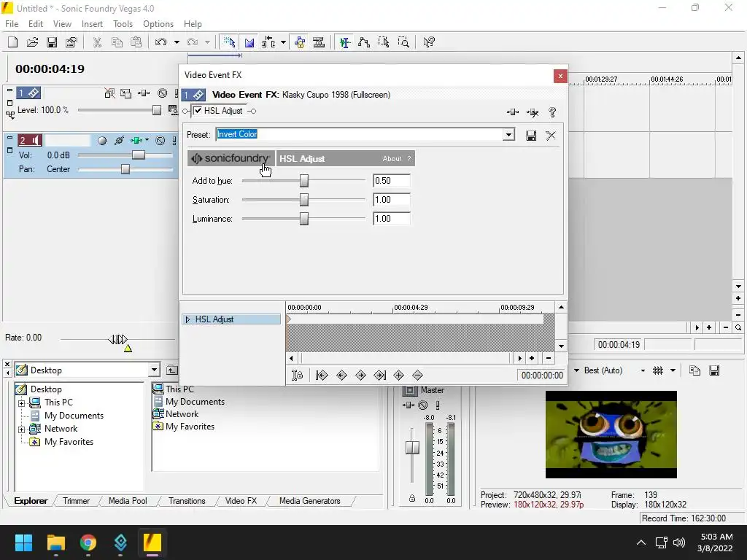Toggle Enable Snapping in the toolbar
747x560 pixels.
click(229, 42)
